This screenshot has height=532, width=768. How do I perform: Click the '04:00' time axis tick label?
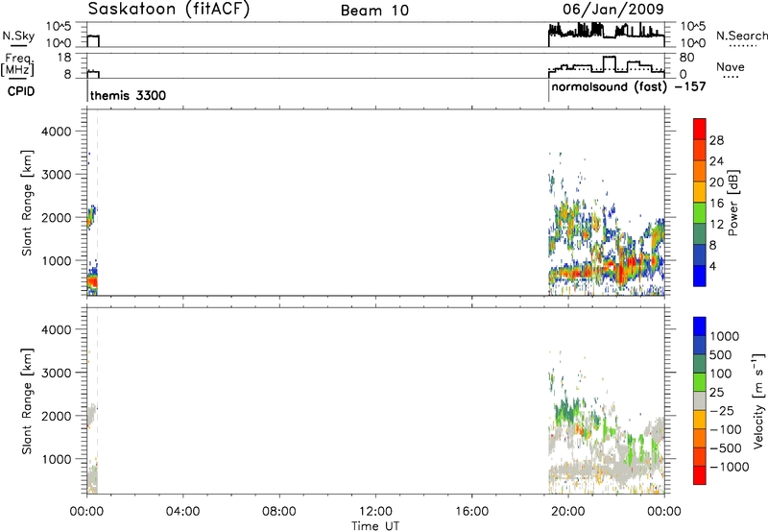click(182, 512)
